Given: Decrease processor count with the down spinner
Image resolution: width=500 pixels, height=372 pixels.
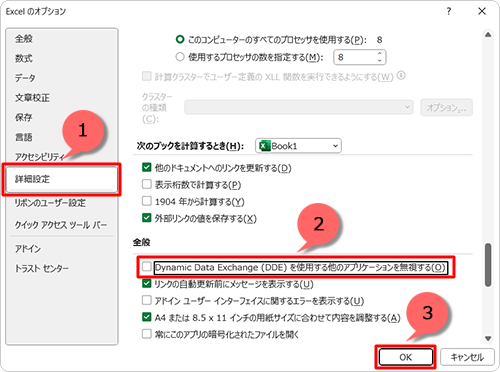Looking at the screenshot, I should (x=380, y=61).
